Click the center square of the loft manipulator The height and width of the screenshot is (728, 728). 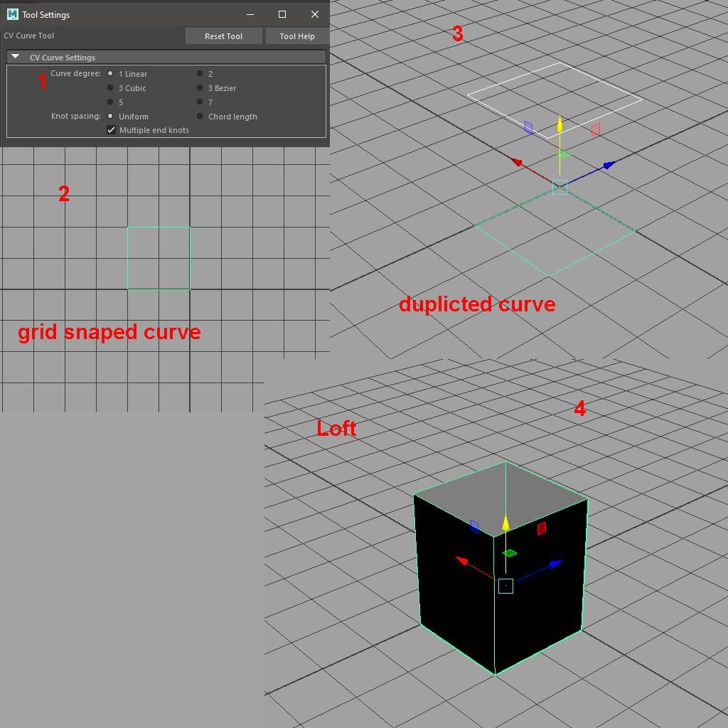505,586
